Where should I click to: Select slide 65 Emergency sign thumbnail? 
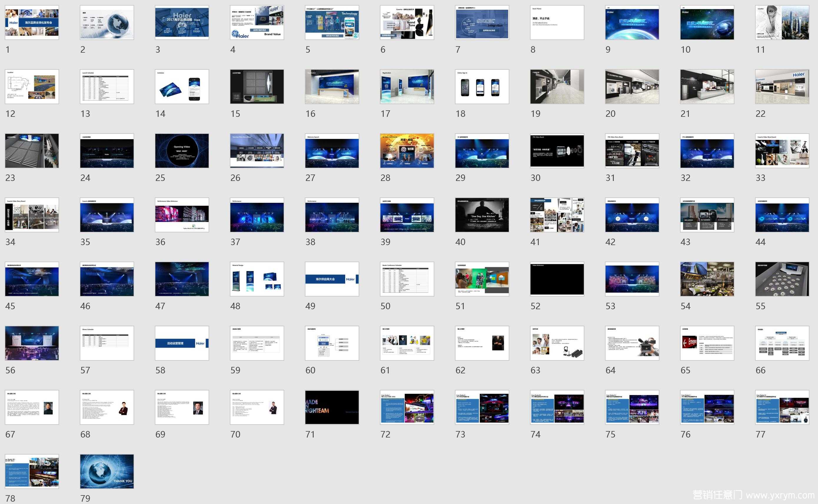pos(707,343)
